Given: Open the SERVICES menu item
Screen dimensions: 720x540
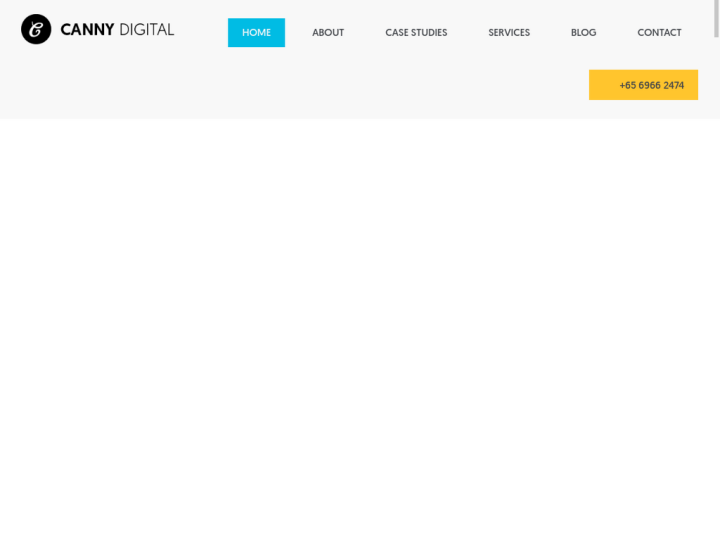Looking at the screenshot, I should tap(509, 33).
